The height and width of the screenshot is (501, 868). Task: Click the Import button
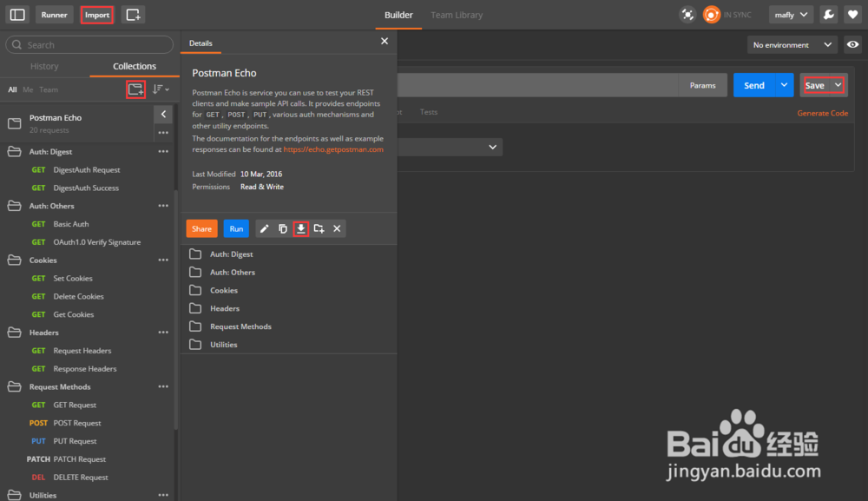coord(97,15)
